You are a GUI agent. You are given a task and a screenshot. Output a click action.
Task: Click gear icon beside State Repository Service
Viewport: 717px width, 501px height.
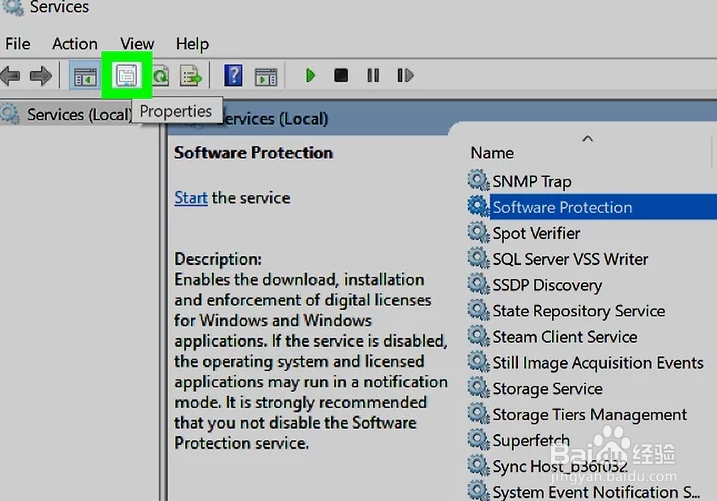479,309
